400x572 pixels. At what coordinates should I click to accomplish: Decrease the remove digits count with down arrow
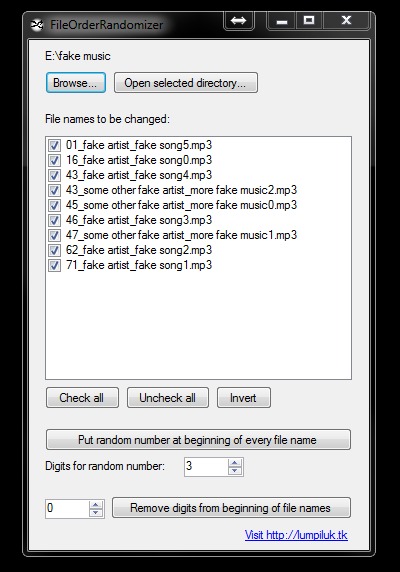[x=96, y=513]
